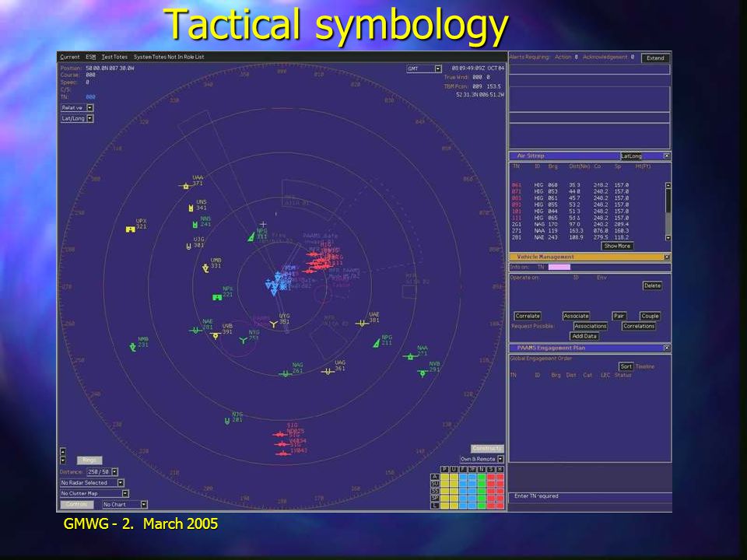This screenshot has height=560, width=747.
Task: Toggle the N column filter in color grid
Action: tap(481, 469)
